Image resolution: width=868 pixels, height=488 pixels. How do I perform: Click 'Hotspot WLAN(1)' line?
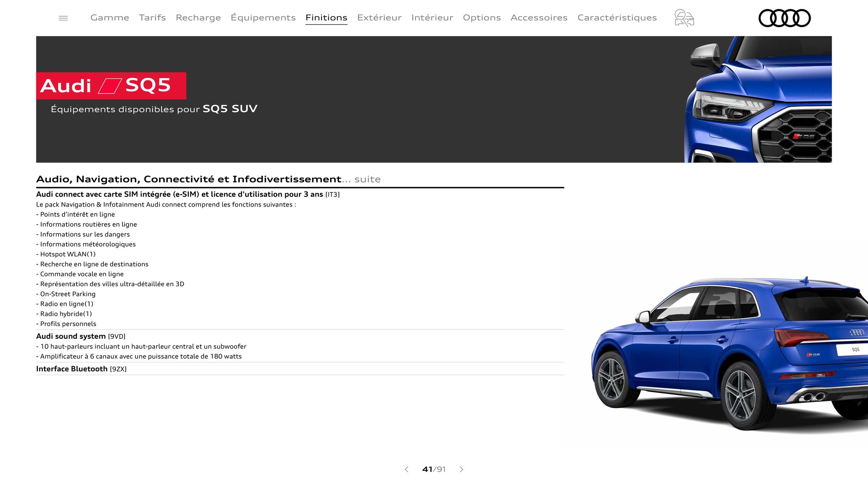pos(66,254)
